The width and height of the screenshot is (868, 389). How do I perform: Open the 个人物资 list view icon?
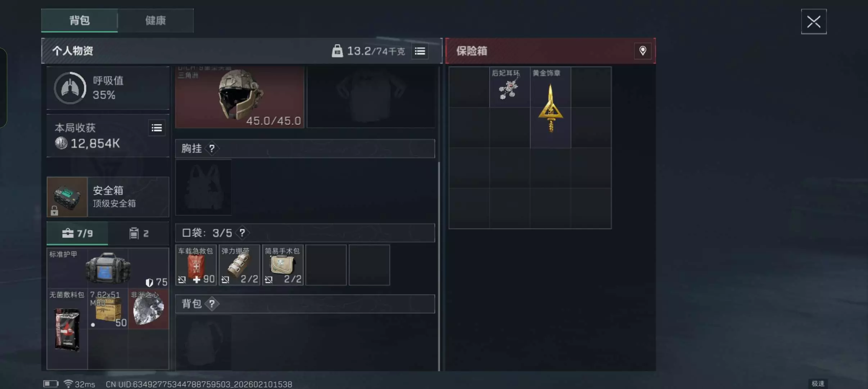[x=420, y=51]
